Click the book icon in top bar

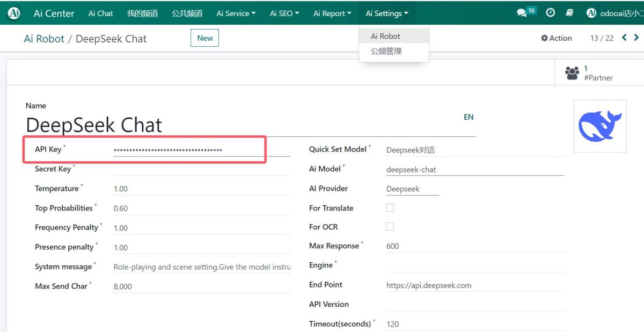[570, 13]
